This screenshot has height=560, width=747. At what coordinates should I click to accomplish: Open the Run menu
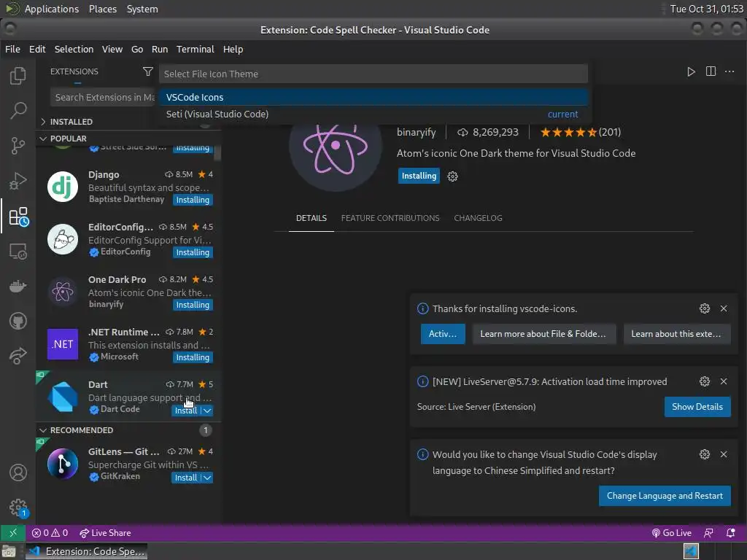click(x=160, y=49)
